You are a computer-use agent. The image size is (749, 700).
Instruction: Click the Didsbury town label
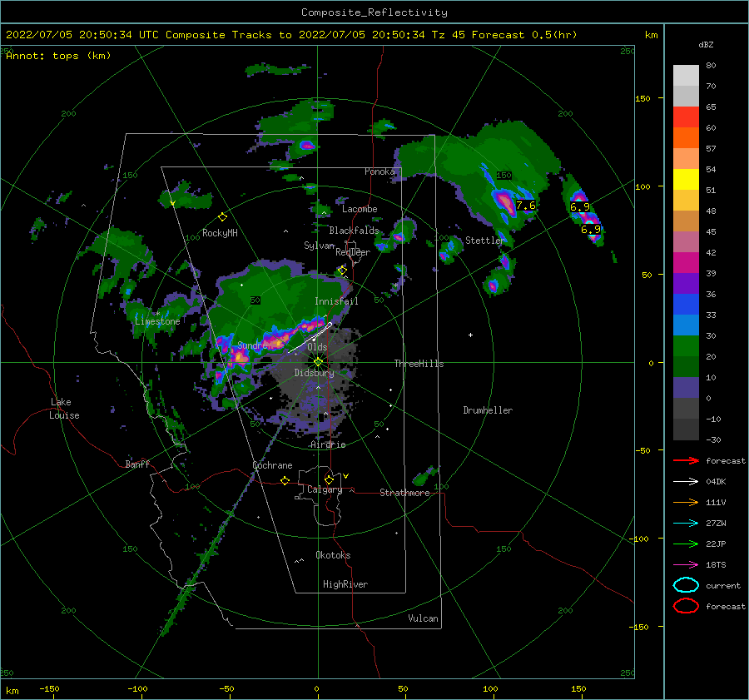[x=315, y=373]
